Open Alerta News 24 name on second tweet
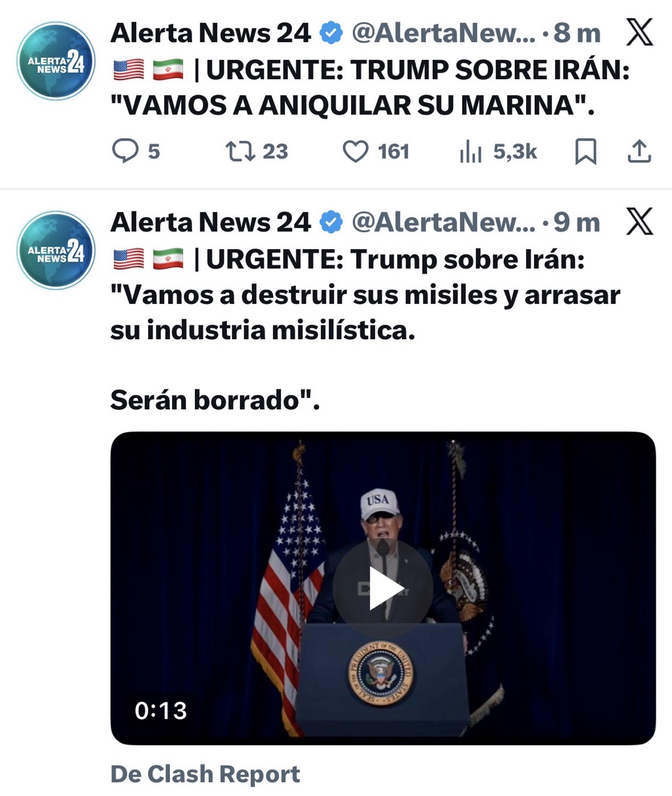 211,222
